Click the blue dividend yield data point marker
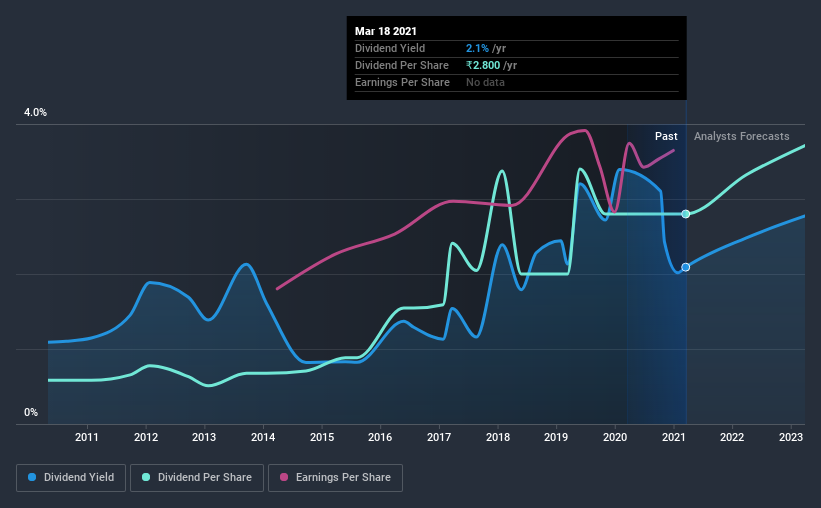 pos(685,267)
